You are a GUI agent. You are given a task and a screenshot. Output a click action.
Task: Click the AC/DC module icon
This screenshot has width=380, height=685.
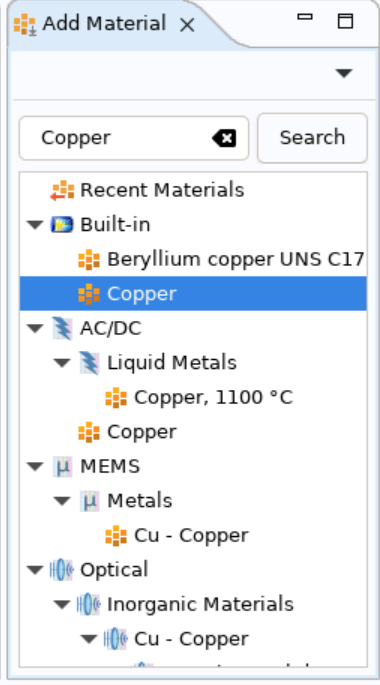click(62, 328)
